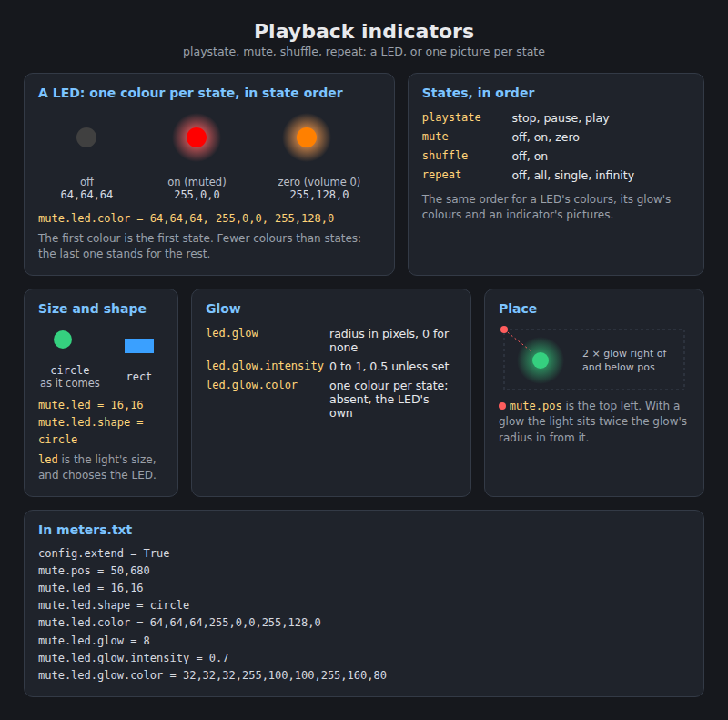This screenshot has height=720, width=728.
Task: Click the 'rect' label
Action: click(139, 377)
